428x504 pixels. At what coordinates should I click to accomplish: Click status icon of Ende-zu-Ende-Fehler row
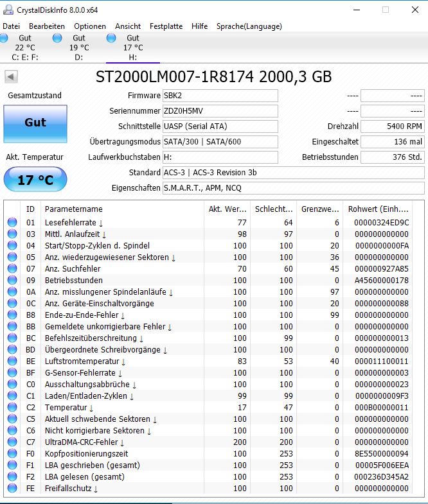click(x=12, y=315)
